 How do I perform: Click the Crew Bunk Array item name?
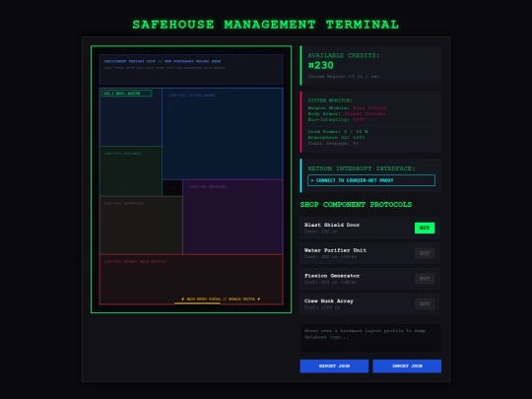tap(329, 300)
